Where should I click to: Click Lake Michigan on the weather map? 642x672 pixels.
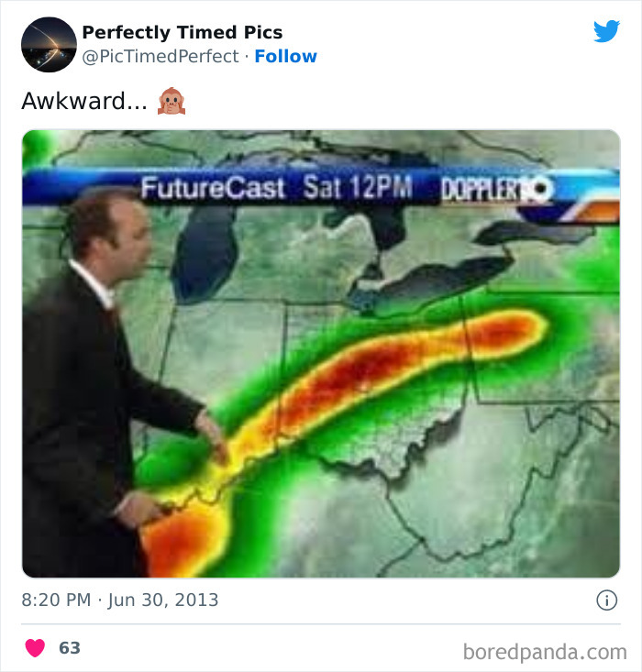coord(205,253)
